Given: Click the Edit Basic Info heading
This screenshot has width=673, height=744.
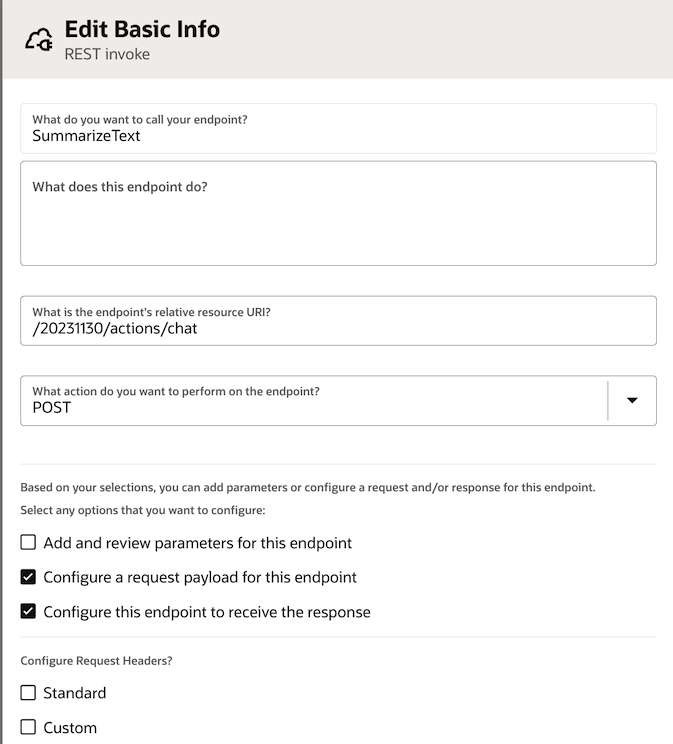Looking at the screenshot, I should click(142, 30).
